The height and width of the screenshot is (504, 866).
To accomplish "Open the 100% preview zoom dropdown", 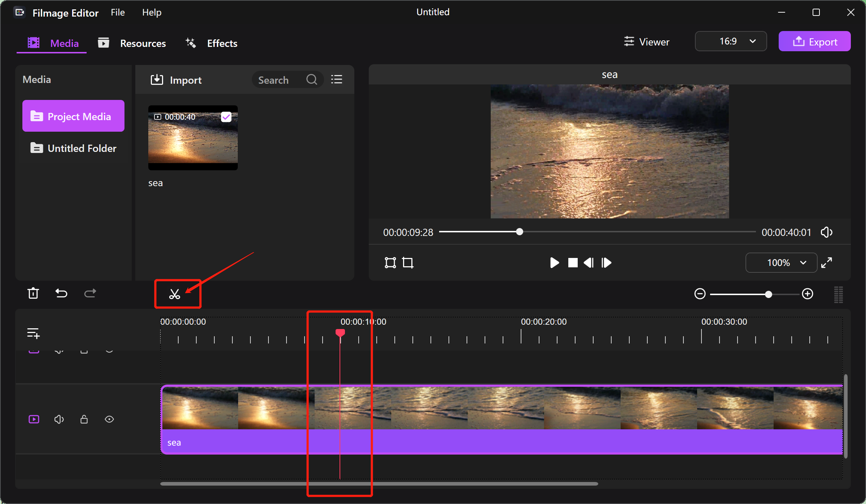I will tap(781, 263).
